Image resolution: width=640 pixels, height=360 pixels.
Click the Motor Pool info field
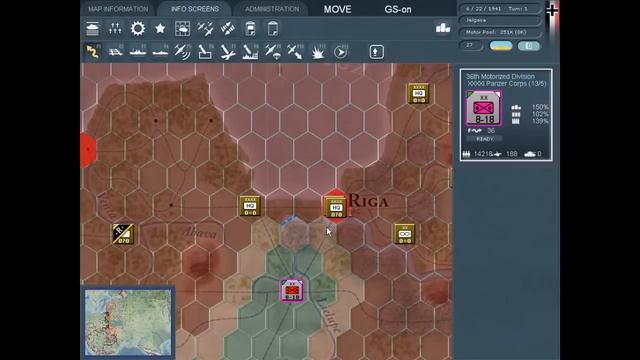[x=500, y=32]
